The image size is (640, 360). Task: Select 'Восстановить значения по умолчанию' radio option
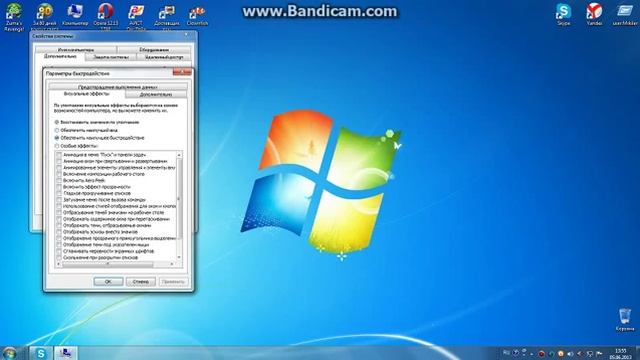[97, 122]
